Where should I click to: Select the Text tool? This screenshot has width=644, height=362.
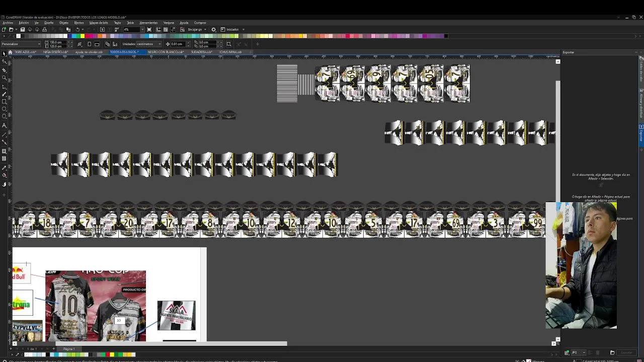click(x=4, y=125)
